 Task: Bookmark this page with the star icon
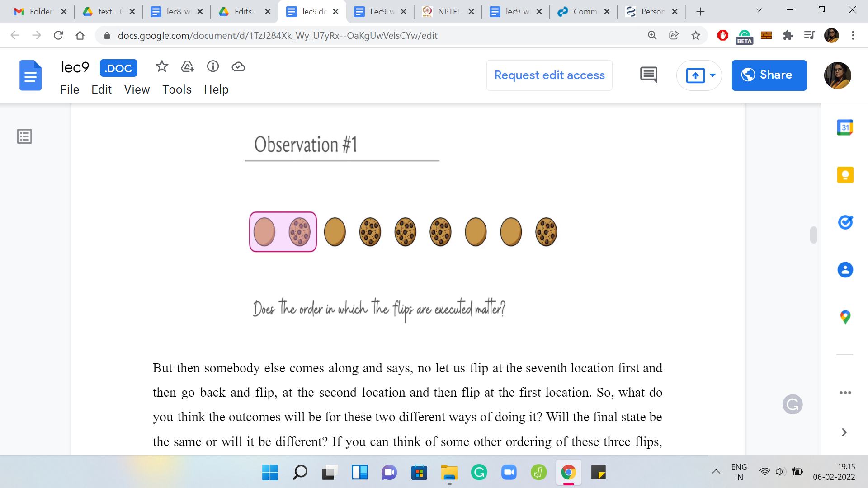coord(696,35)
